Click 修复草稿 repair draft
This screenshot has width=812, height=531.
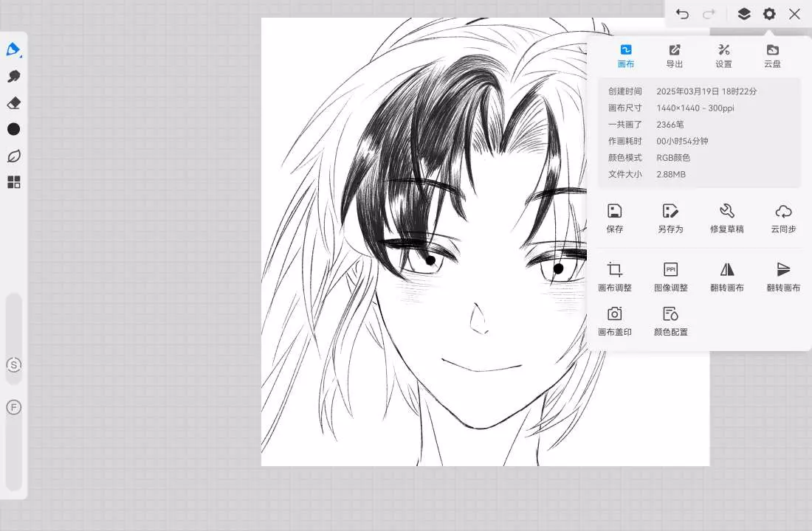click(x=726, y=218)
